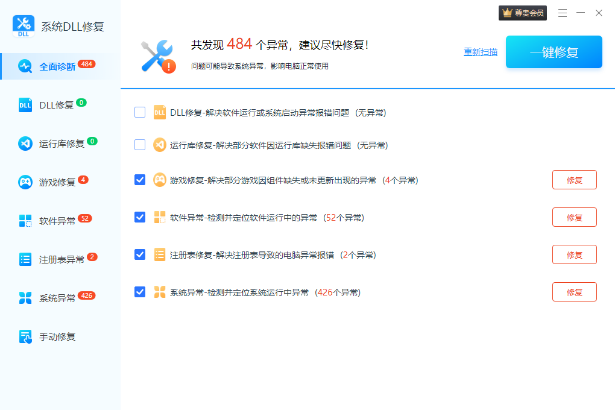Enable the DLL修复 checkbox
This screenshot has height=410, width=615.
click(140, 113)
